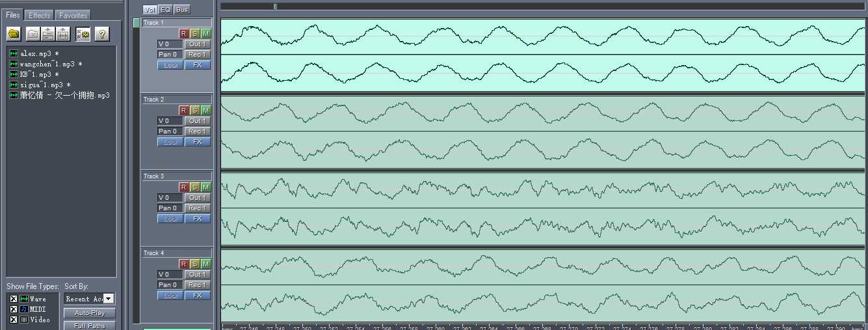Click the Lock button on Track 3

pos(170,219)
